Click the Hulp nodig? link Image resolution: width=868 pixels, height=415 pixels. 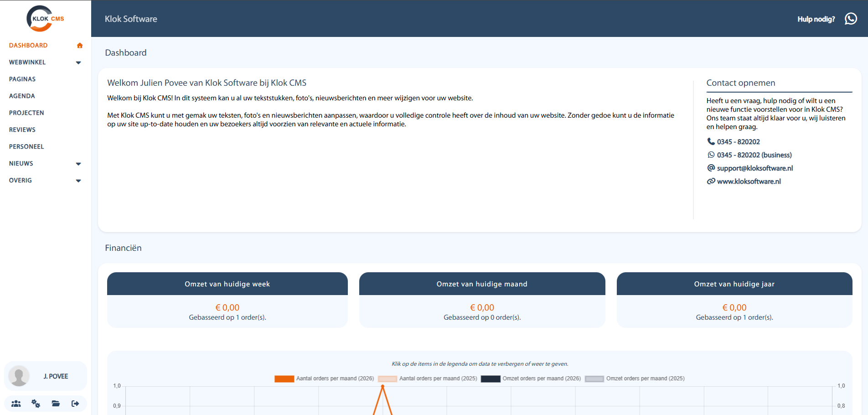[x=816, y=19]
